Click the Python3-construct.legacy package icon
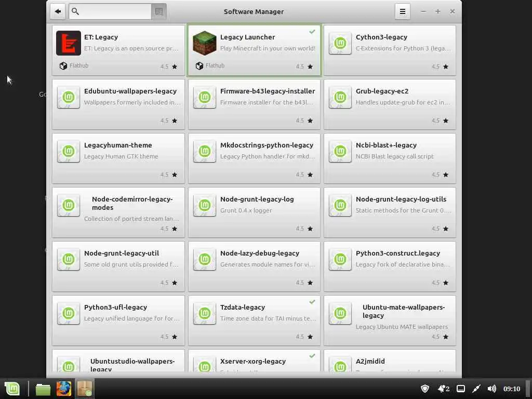This screenshot has width=532, height=399. pyautogui.click(x=340, y=259)
